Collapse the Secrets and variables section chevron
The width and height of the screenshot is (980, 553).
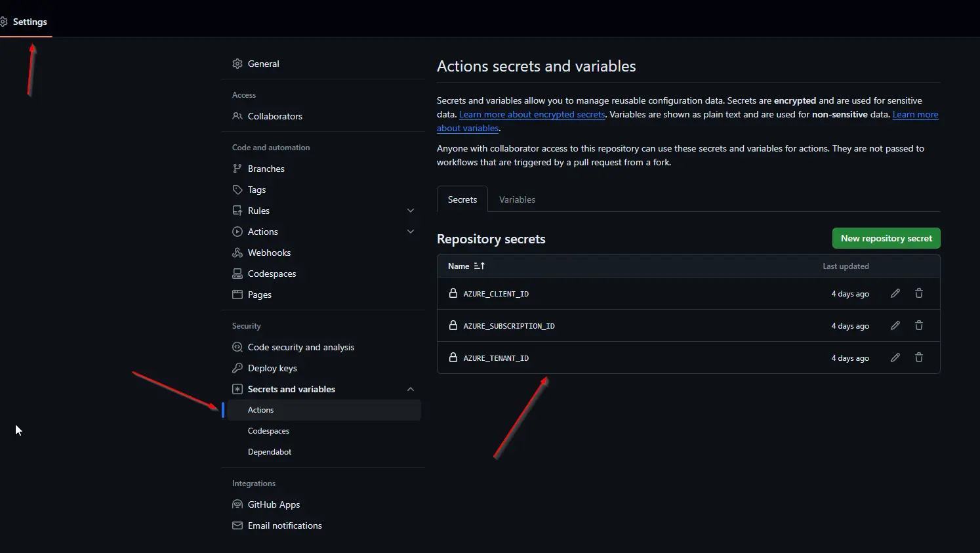tap(411, 389)
